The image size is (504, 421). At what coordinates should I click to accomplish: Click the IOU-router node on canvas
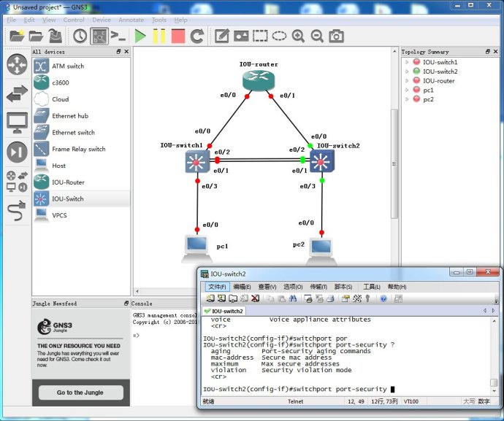click(259, 80)
